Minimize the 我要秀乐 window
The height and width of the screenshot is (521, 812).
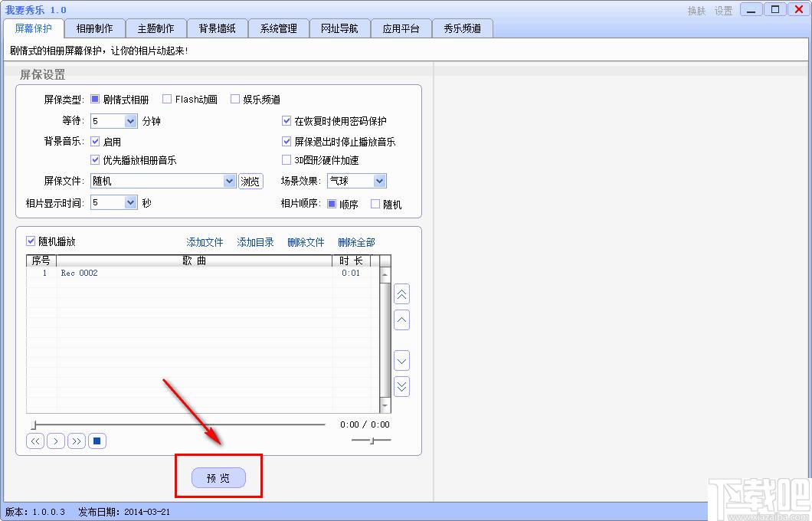[x=751, y=9]
